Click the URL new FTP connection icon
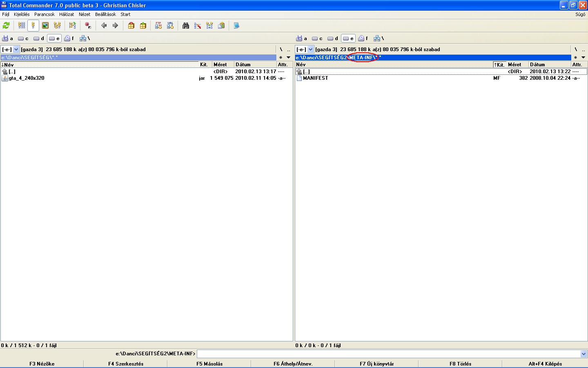Viewport: 588px width, 368px height. (170, 26)
